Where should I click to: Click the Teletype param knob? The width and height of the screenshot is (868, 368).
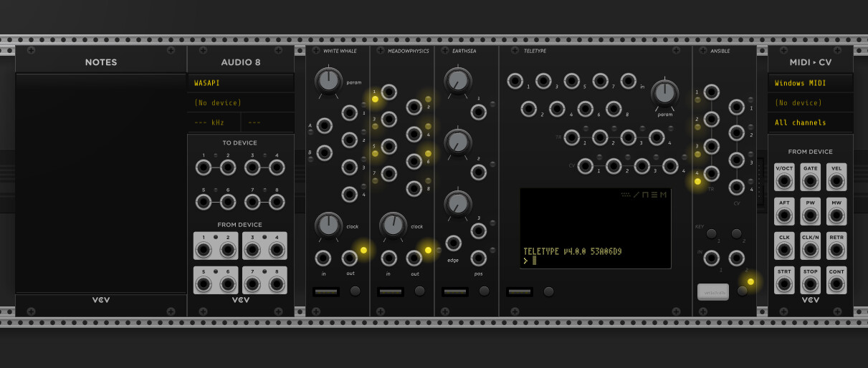pyautogui.click(x=665, y=92)
